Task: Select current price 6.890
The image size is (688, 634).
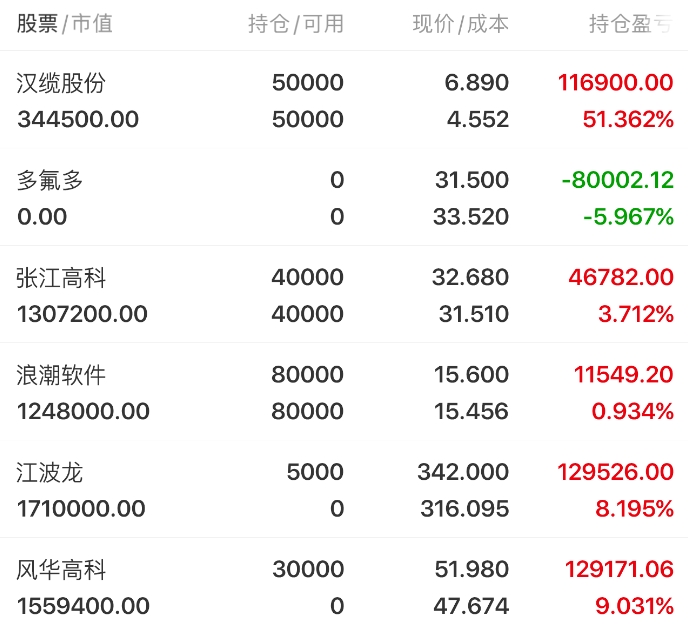Action: point(477,82)
